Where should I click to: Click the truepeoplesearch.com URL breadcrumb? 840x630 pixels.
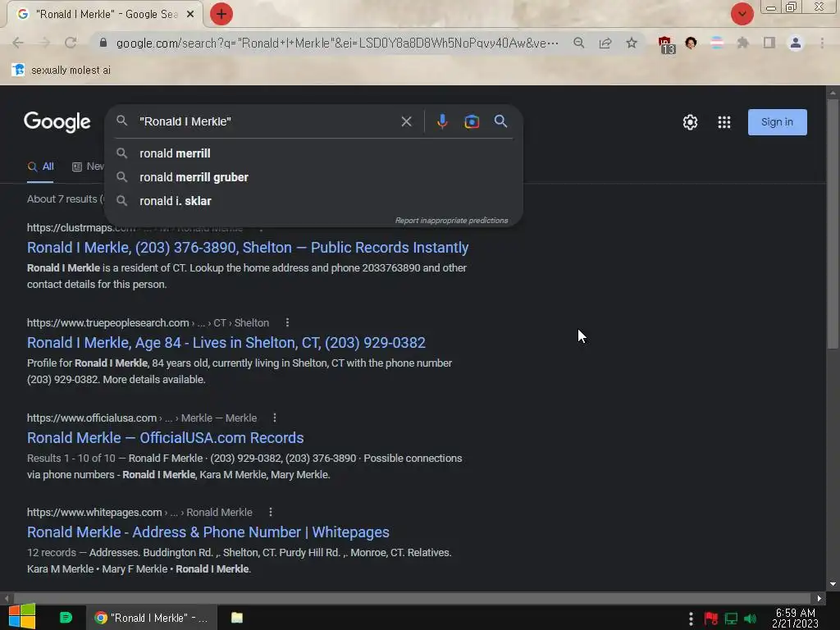coord(148,323)
